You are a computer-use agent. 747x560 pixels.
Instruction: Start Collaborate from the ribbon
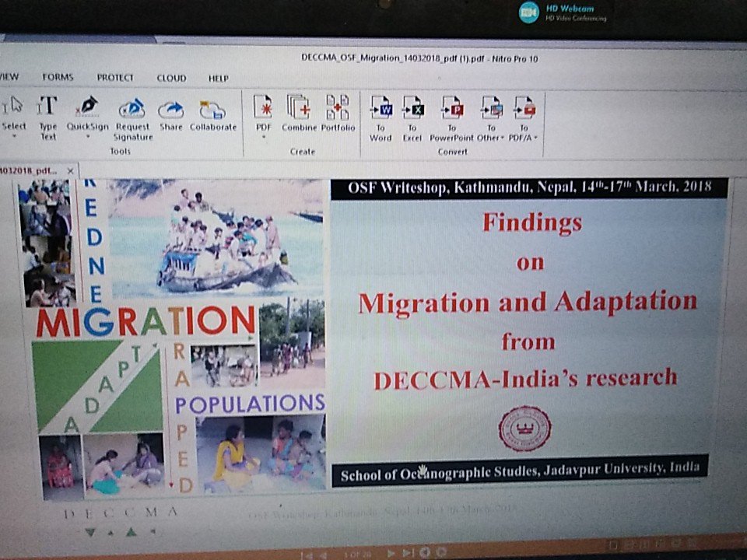(x=213, y=116)
